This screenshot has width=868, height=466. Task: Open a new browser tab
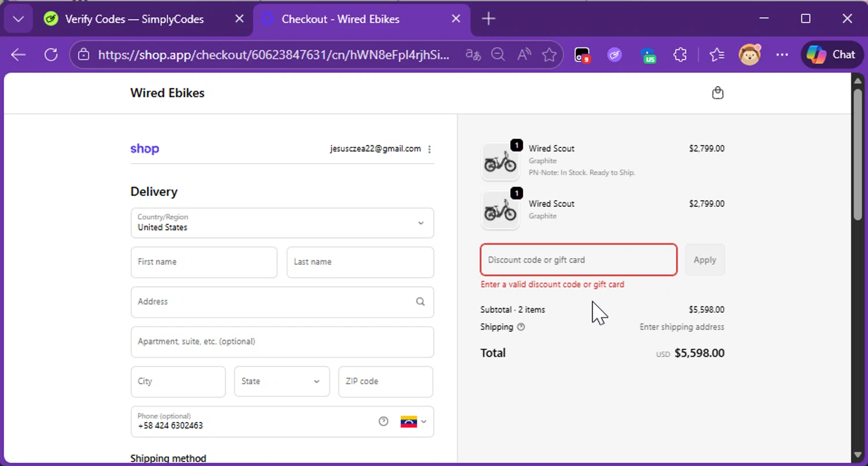point(488,19)
